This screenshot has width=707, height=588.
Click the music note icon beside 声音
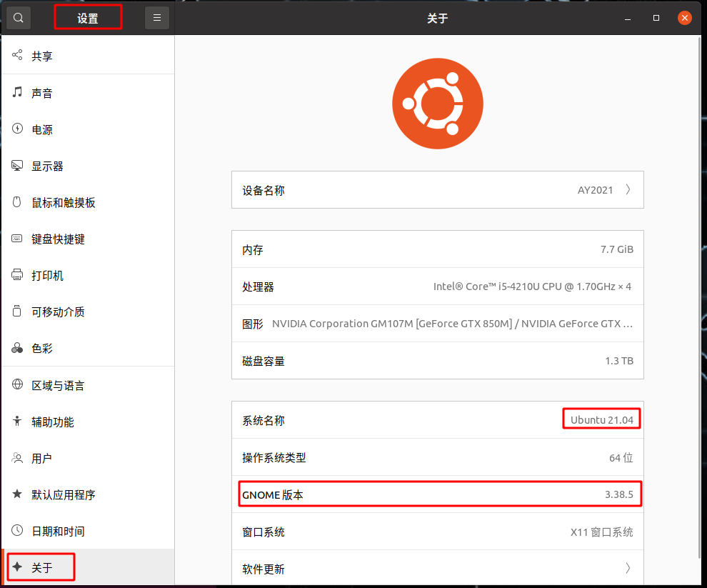[x=17, y=92]
